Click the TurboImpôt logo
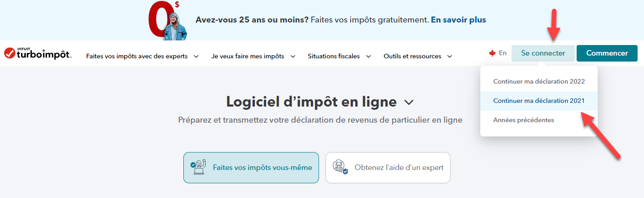 (37, 53)
